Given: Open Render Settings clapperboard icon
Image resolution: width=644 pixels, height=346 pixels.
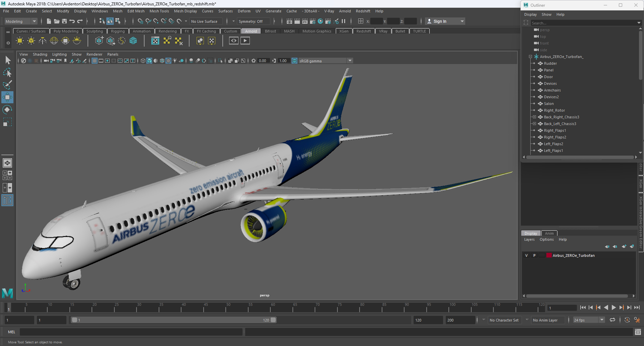Looking at the screenshot, I should [x=313, y=21].
